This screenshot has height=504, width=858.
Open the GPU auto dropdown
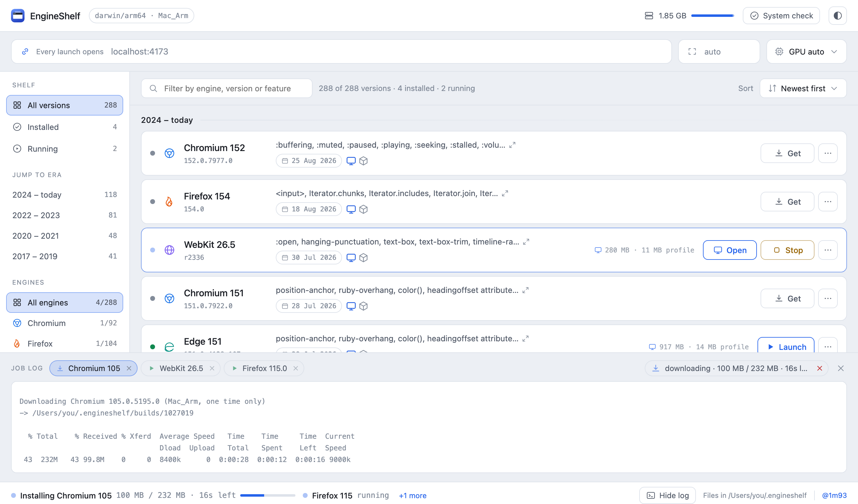806,51
